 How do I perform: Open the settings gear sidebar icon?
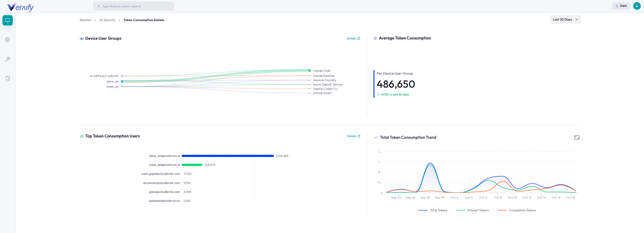pyautogui.click(x=8, y=40)
